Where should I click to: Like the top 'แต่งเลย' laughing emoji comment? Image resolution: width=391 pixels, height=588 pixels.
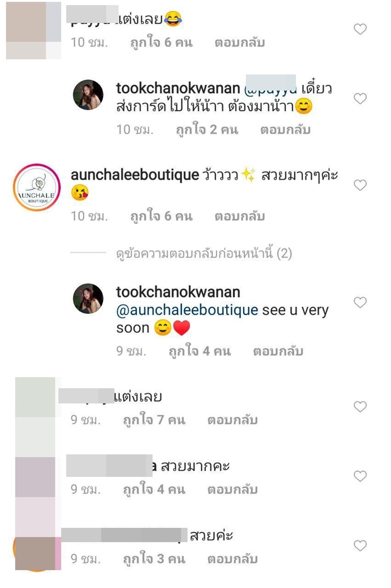(360, 29)
